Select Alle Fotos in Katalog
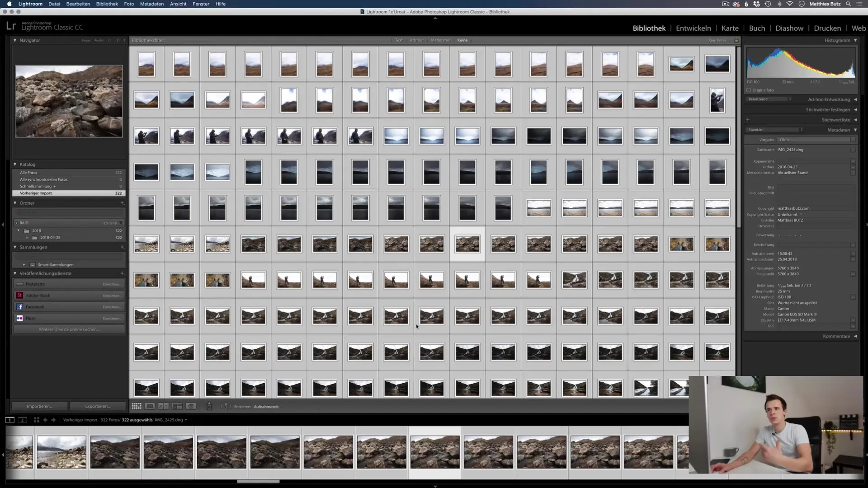This screenshot has height=488, width=868. click(x=68, y=173)
